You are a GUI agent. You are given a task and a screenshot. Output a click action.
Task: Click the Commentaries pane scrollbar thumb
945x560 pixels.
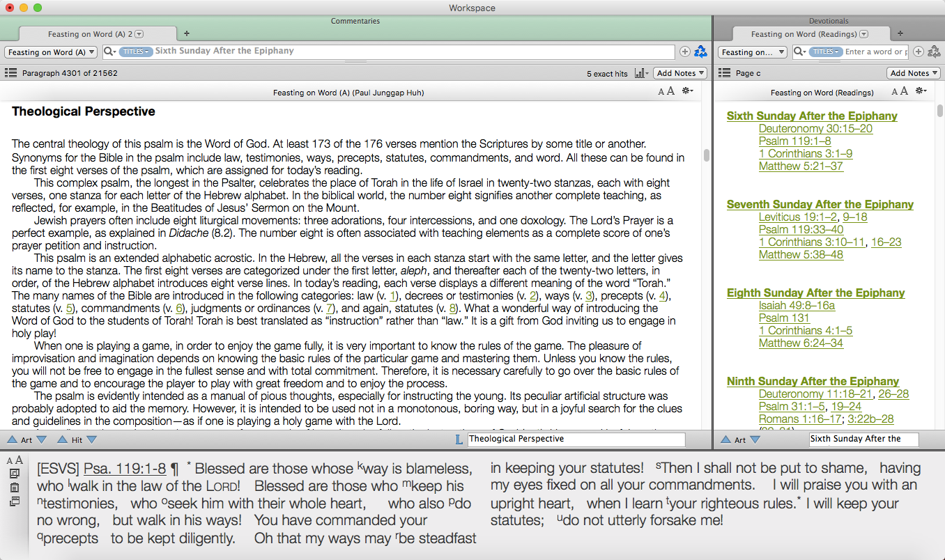pyautogui.click(x=706, y=155)
